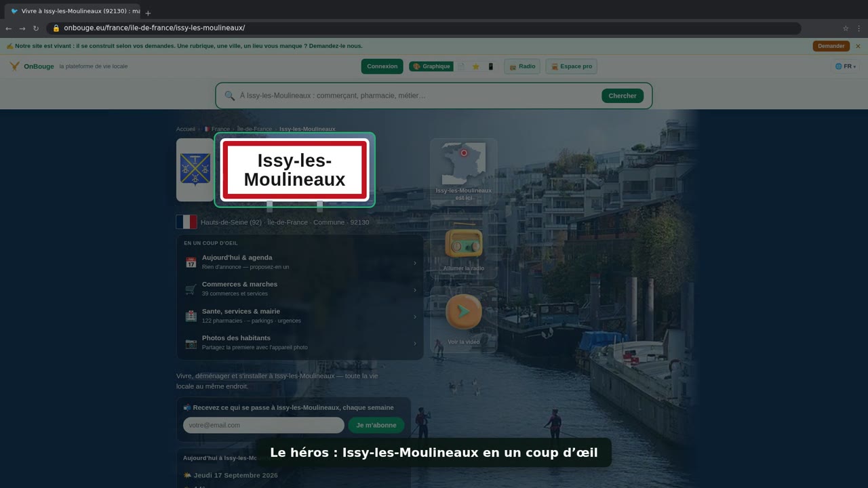Click the hospital icon for Santé
868x488 pixels.
[x=191, y=317]
